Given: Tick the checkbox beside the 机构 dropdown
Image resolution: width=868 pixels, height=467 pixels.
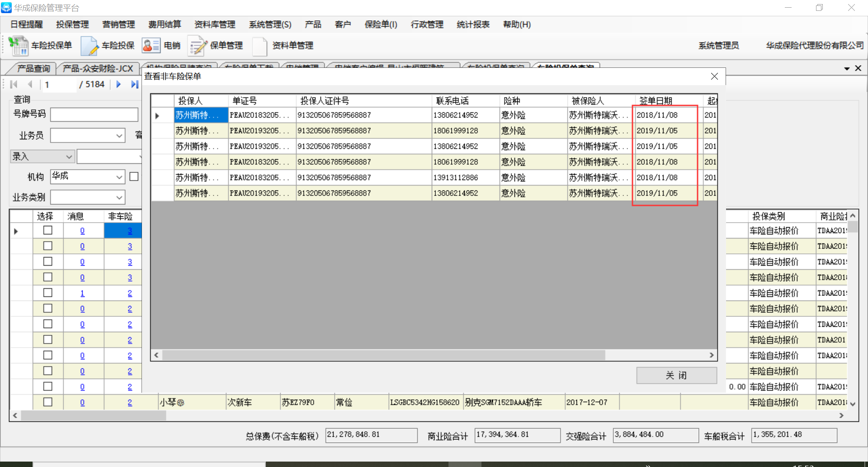Looking at the screenshot, I should click(x=134, y=176).
